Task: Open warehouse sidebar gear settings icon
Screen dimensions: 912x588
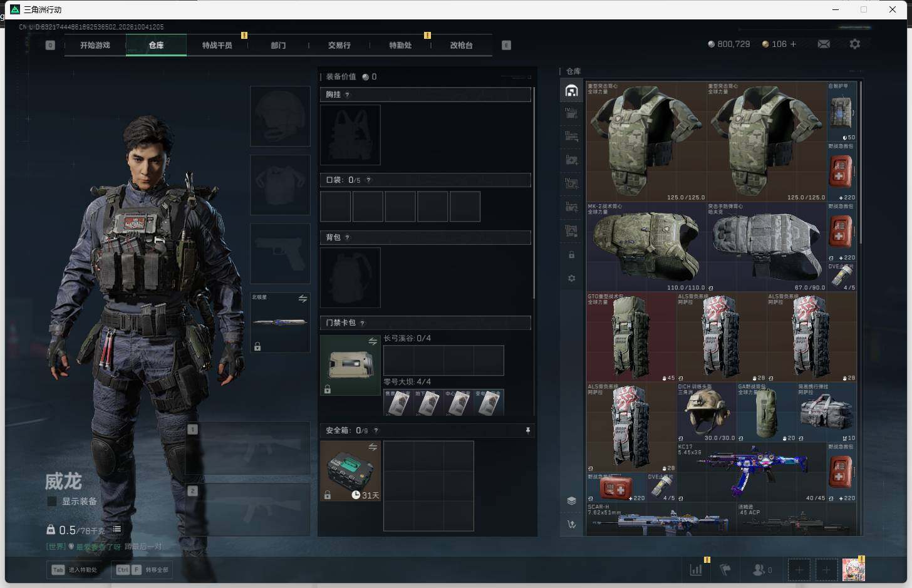Action: pyautogui.click(x=571, y=278)
